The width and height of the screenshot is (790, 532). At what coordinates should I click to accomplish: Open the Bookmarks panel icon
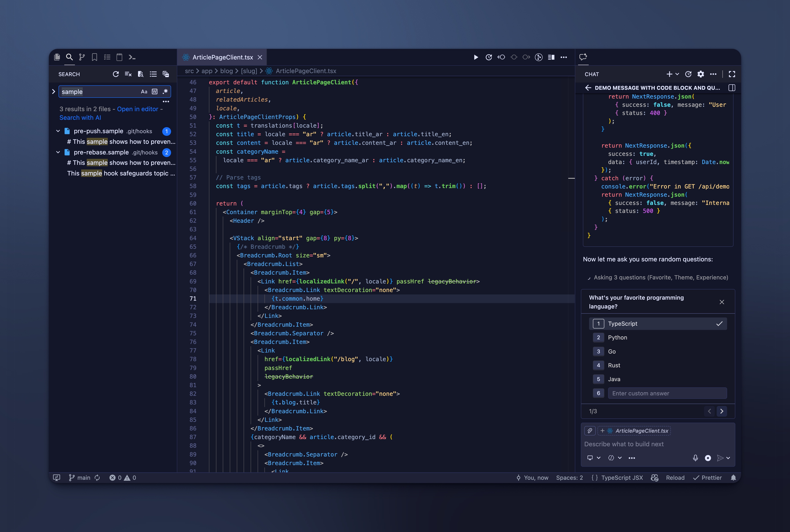tap(94, 57)
